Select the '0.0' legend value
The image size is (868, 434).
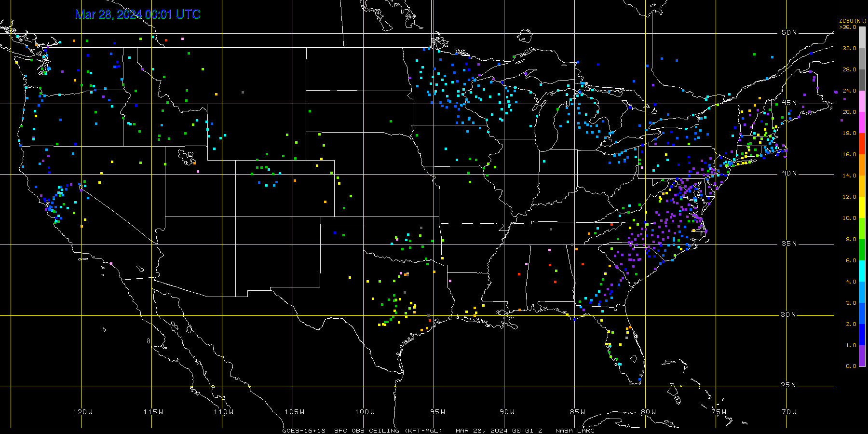(x=851, y=366)
